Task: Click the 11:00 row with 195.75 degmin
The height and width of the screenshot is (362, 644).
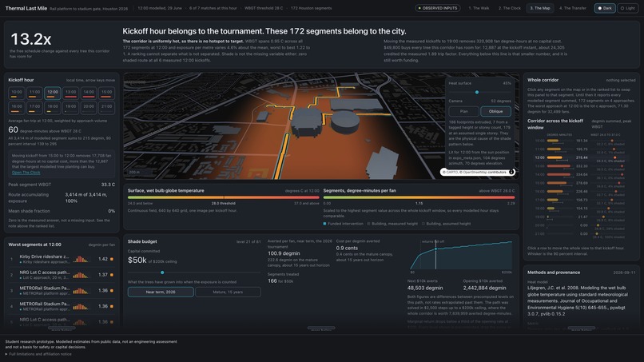Action: (580, 149)
